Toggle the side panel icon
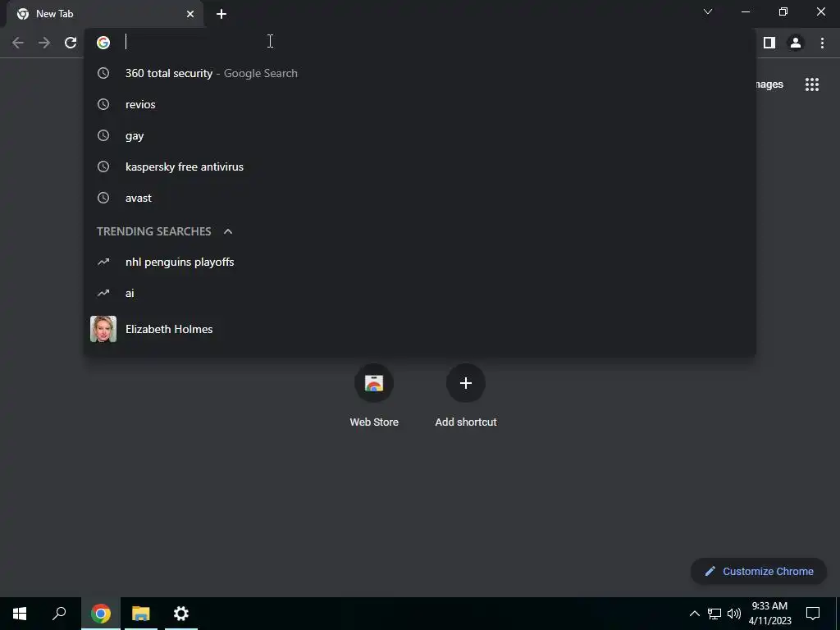The height and width of the screenshot is (630, 840). pyautogui.click(x=769, y=43)
